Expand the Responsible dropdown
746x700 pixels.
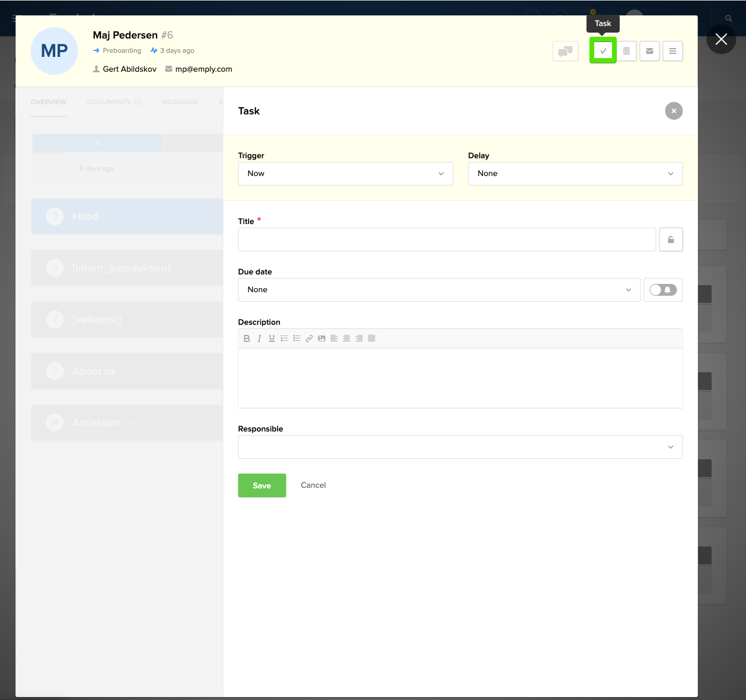pyautogui.click(x=460, y=447)
